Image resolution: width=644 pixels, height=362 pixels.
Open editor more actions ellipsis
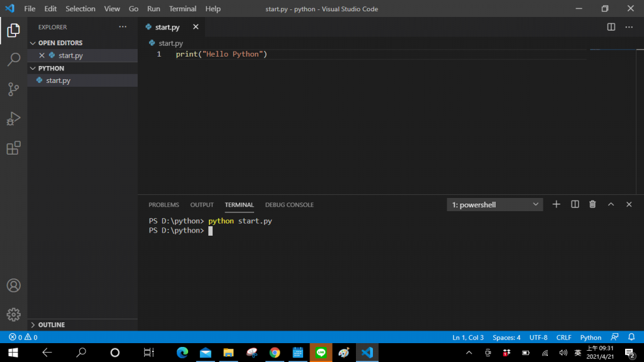[x=629, y=27]
